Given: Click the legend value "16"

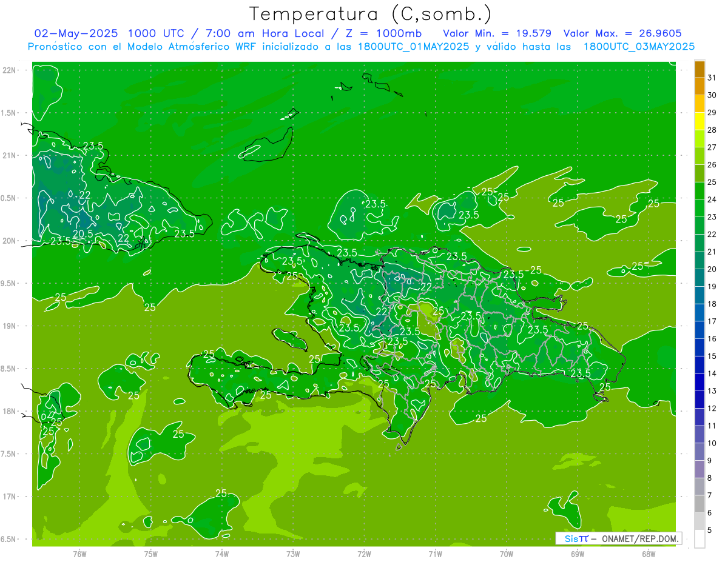Looking at the screenshot, I should (x=712, y=339).
